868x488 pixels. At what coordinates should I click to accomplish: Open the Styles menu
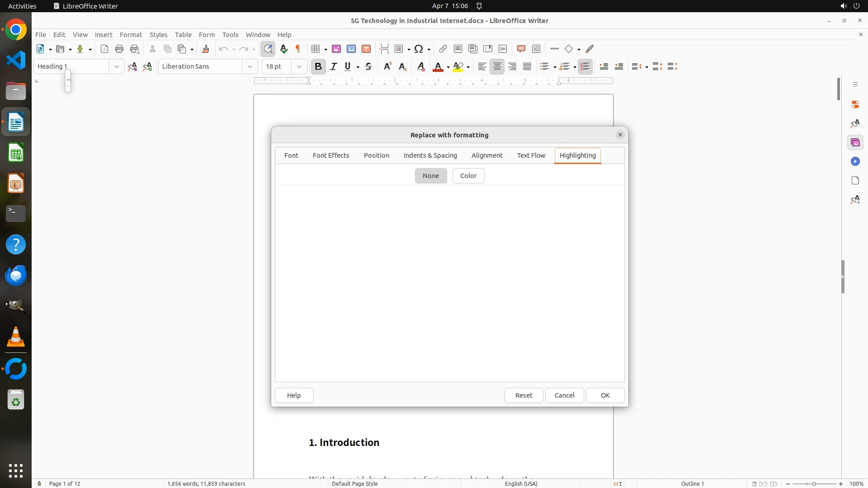[158, 35]
